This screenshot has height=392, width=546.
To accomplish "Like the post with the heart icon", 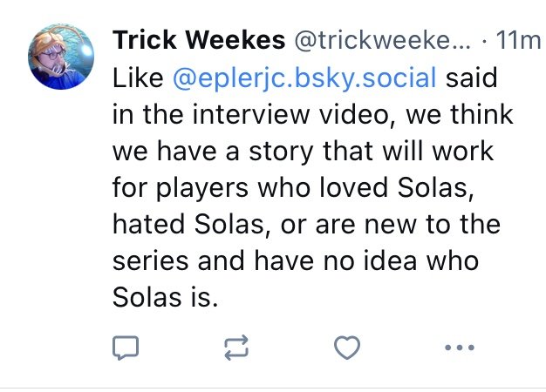I will [x=347, y=348].
